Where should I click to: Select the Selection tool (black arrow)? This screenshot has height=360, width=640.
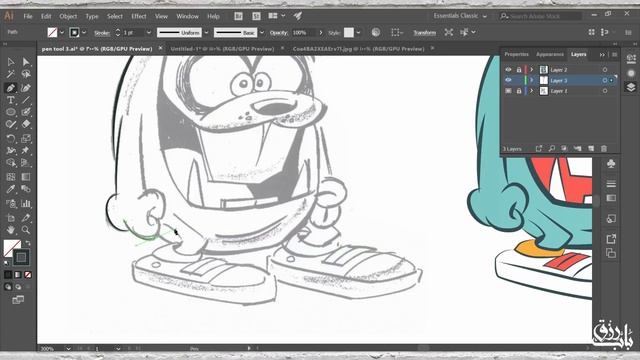pyautogui.click(x=11, y=62)
